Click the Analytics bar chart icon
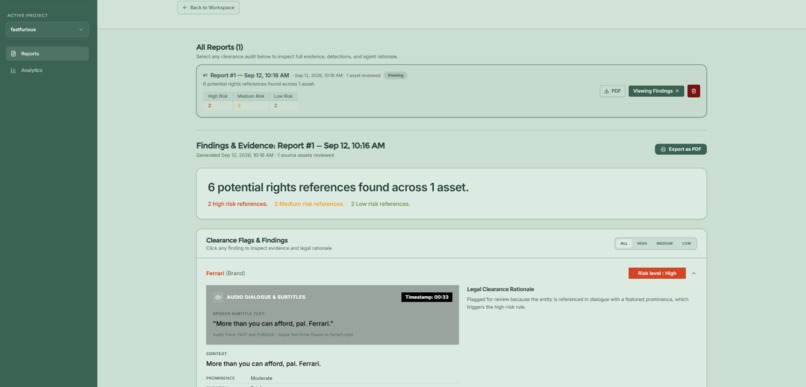This screenshot has height=387, width=806. (x=13, y=70)
